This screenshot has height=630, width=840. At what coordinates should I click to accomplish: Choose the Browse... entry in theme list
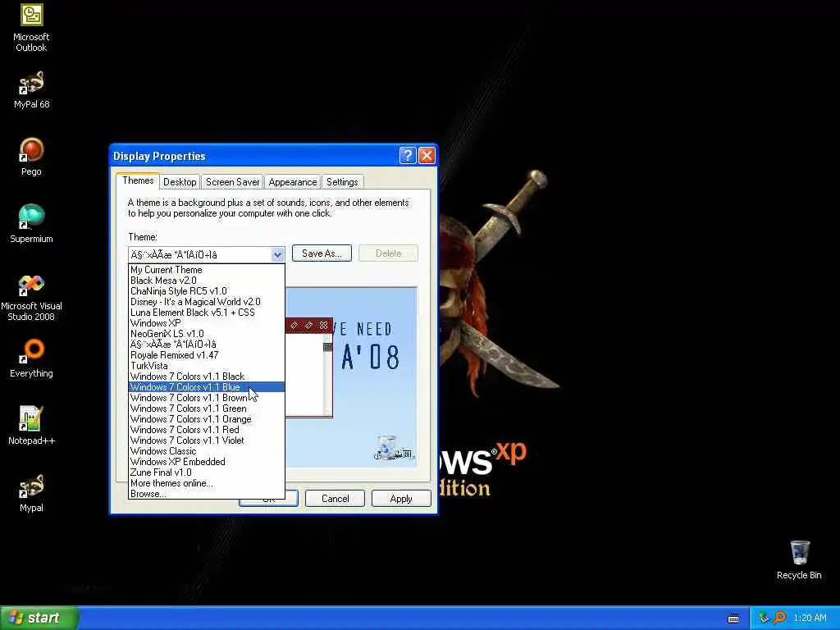(206, 494)
